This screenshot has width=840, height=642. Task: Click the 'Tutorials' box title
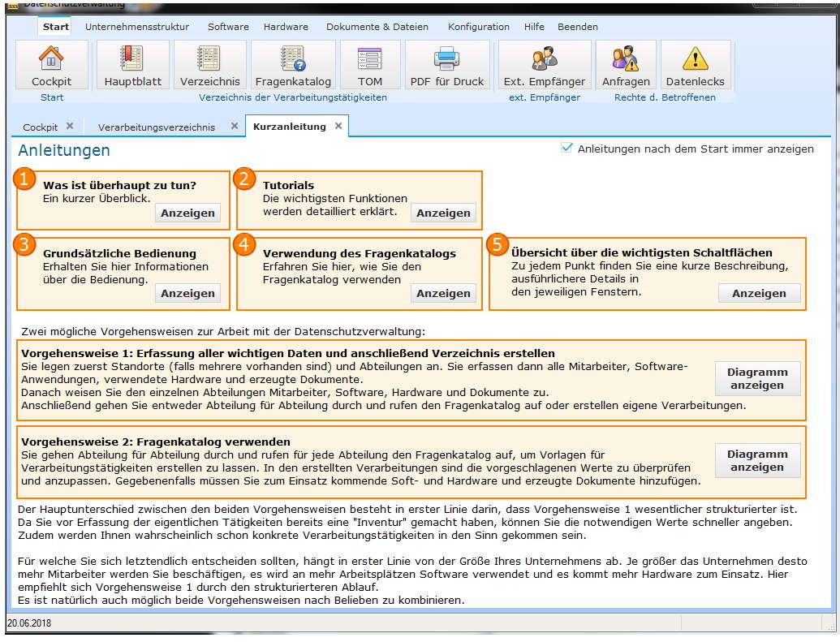[x=288, y=185]
